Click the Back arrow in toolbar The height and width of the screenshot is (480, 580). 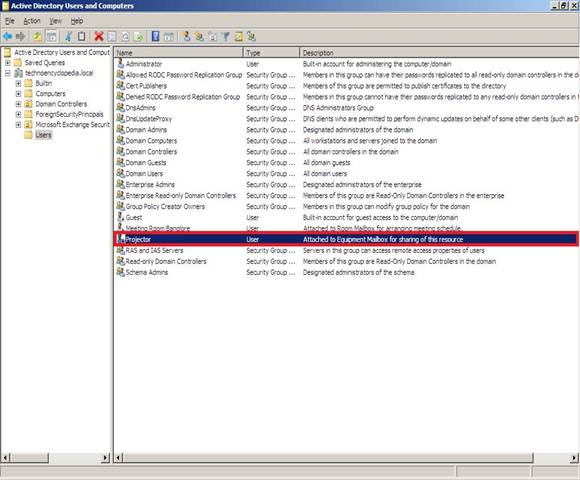[7, 36]
